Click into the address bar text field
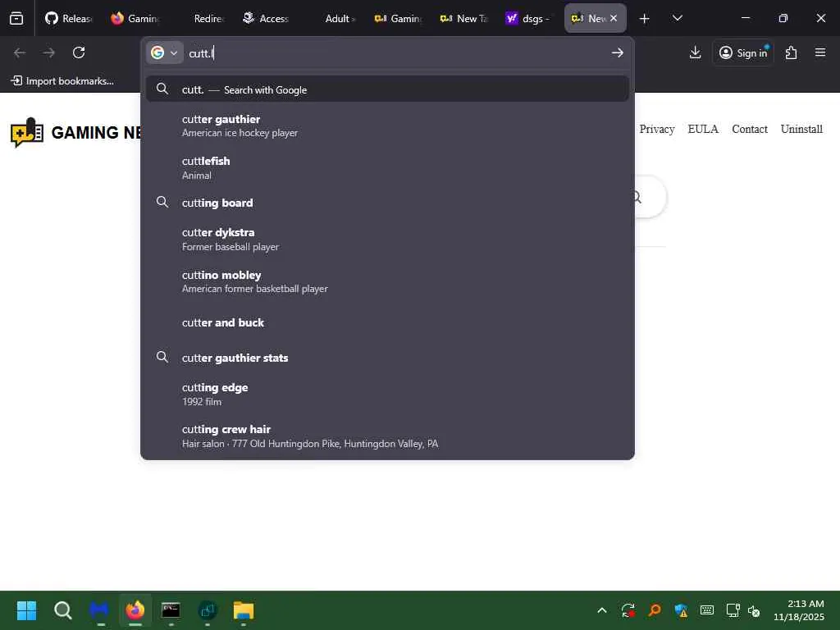The width and height of the screenshot is (840, 630). 396,53
